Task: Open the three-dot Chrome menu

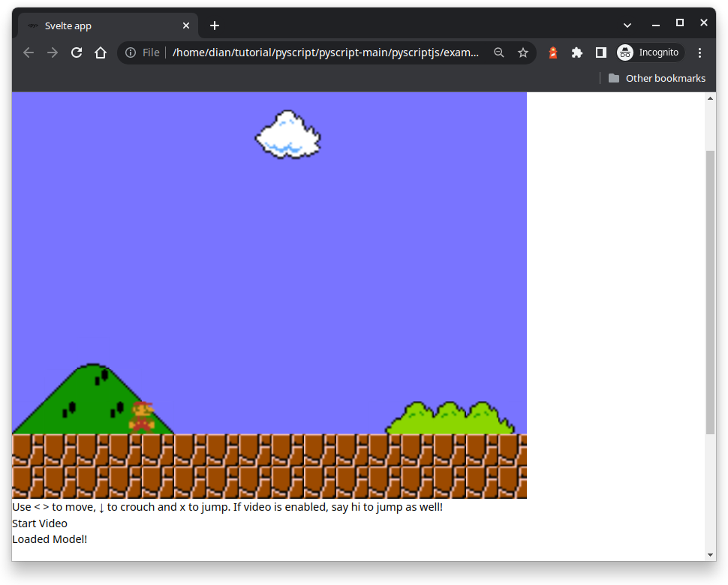Action: 699,52
